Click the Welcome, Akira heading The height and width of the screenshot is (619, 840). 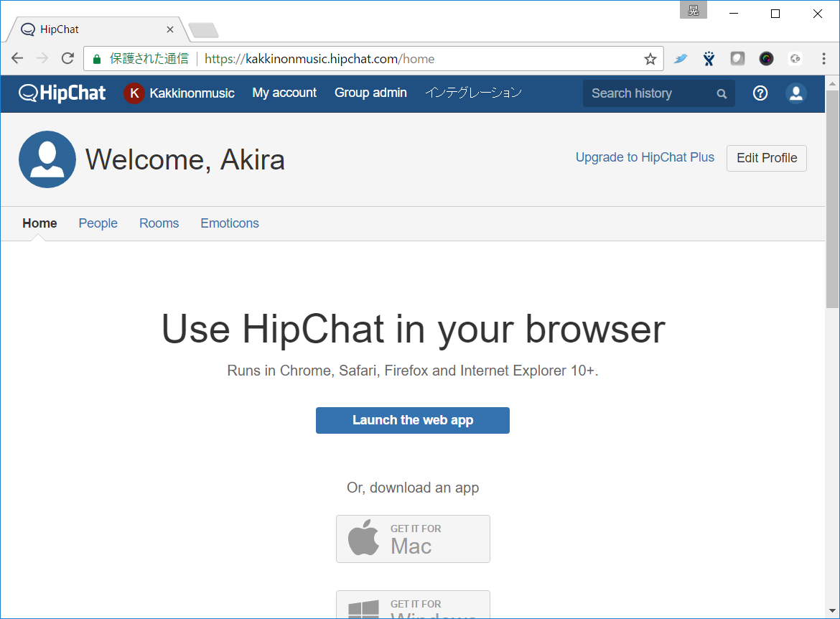click(185, 159)
